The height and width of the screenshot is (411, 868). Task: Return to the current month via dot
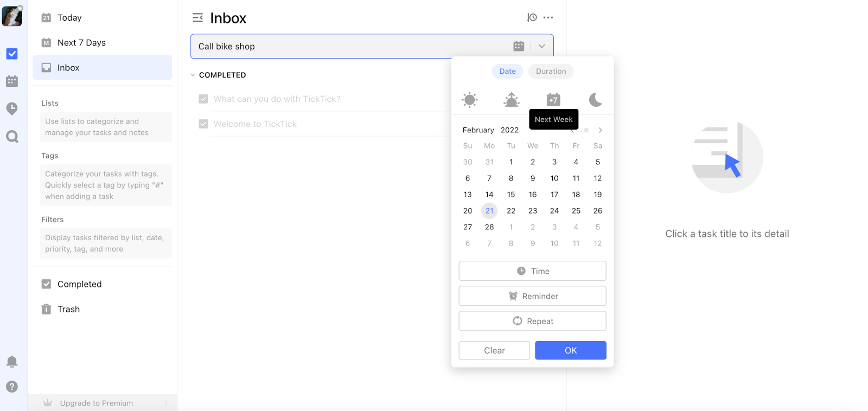click(x=586, y=130)
